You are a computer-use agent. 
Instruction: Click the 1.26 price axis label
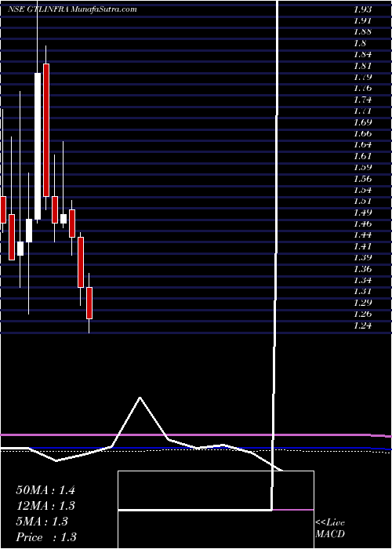tap(363, 314)
